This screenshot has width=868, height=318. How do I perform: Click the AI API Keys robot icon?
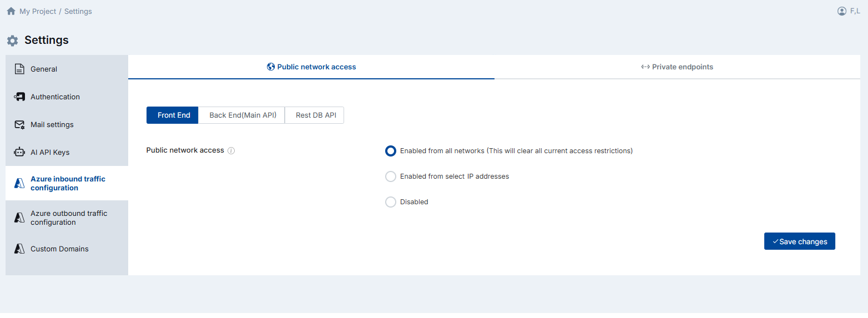click(x=19, y=152)
